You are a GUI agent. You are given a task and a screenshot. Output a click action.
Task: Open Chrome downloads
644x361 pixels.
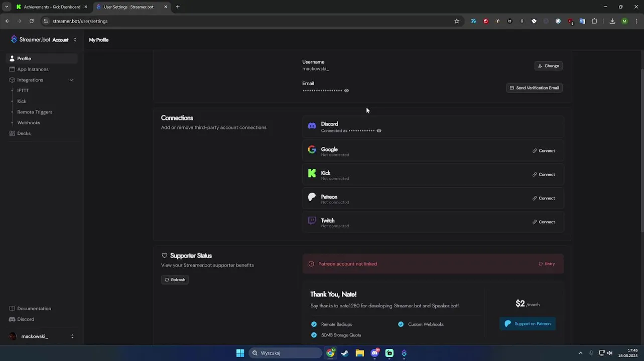tap(612, 21)
